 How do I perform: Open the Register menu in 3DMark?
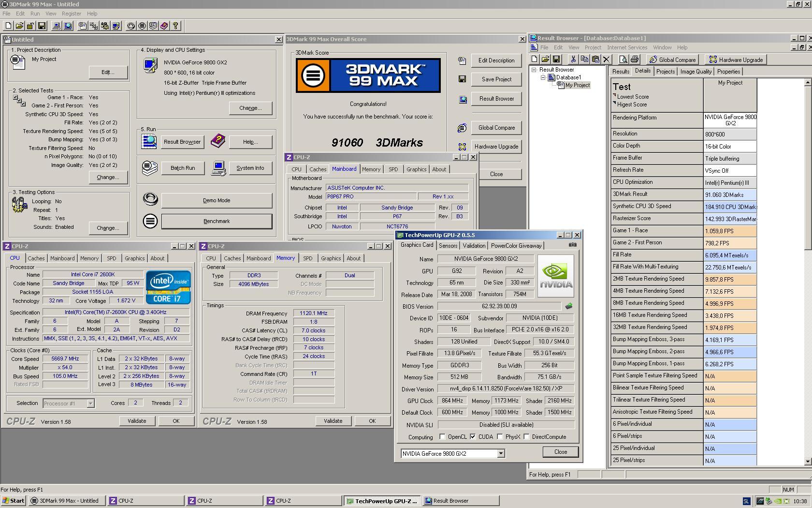click(x=71, y=14)
